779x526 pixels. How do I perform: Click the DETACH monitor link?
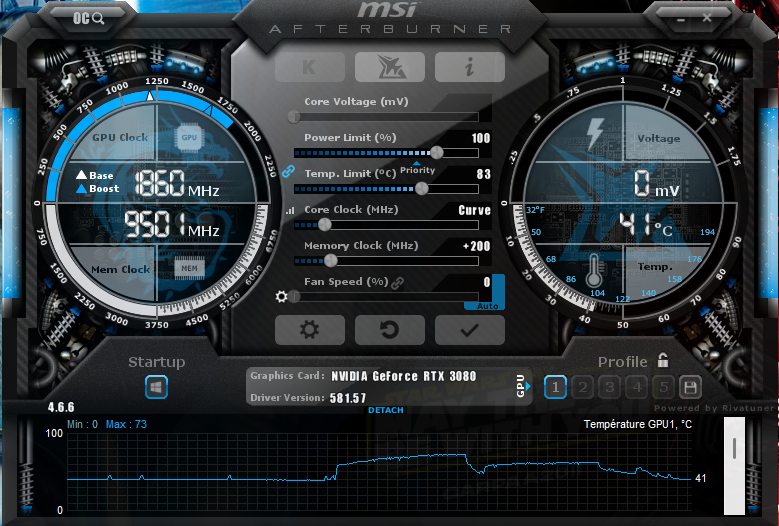pos(386,411)
